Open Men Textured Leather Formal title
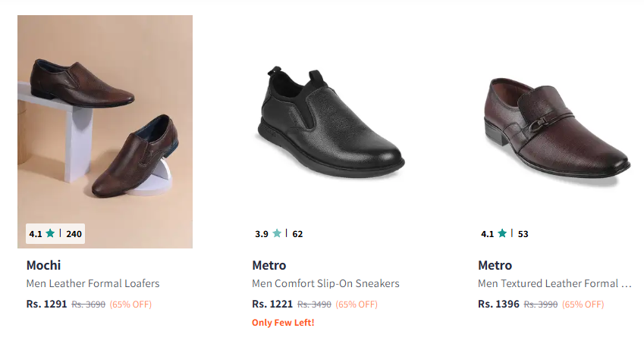 (x=554, y=284)
